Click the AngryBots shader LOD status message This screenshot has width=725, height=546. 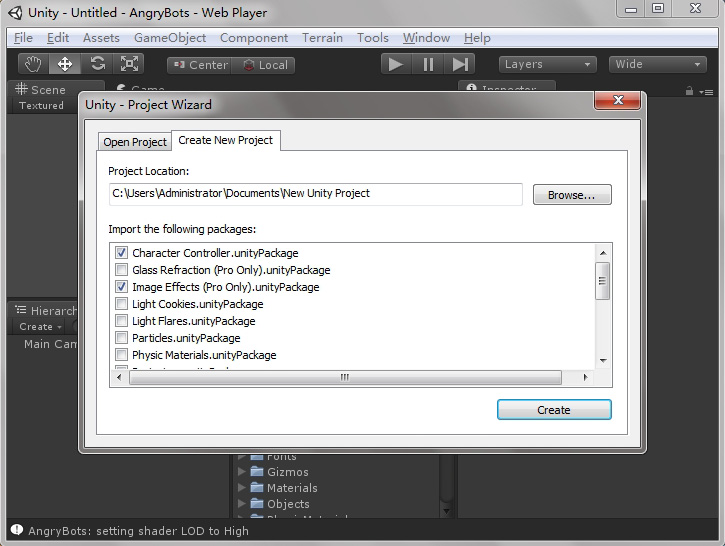138,531
